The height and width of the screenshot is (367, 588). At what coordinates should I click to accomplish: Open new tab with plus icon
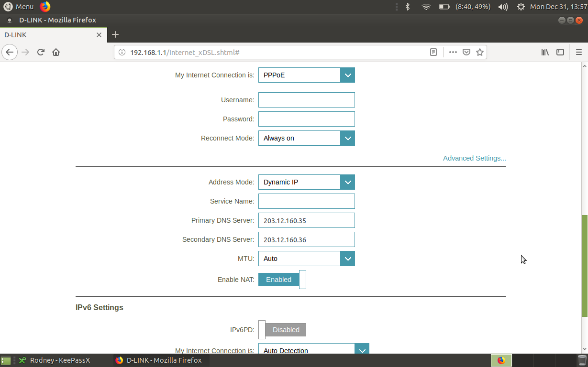pos(115,34)
